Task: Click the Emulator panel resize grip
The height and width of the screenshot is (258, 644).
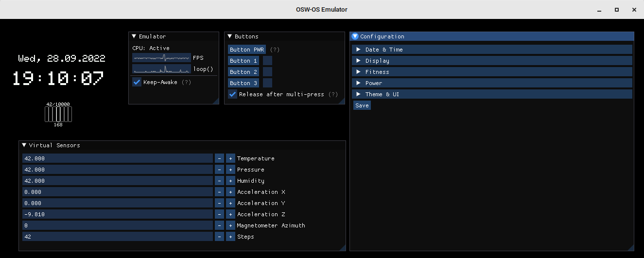Action: 216,101
